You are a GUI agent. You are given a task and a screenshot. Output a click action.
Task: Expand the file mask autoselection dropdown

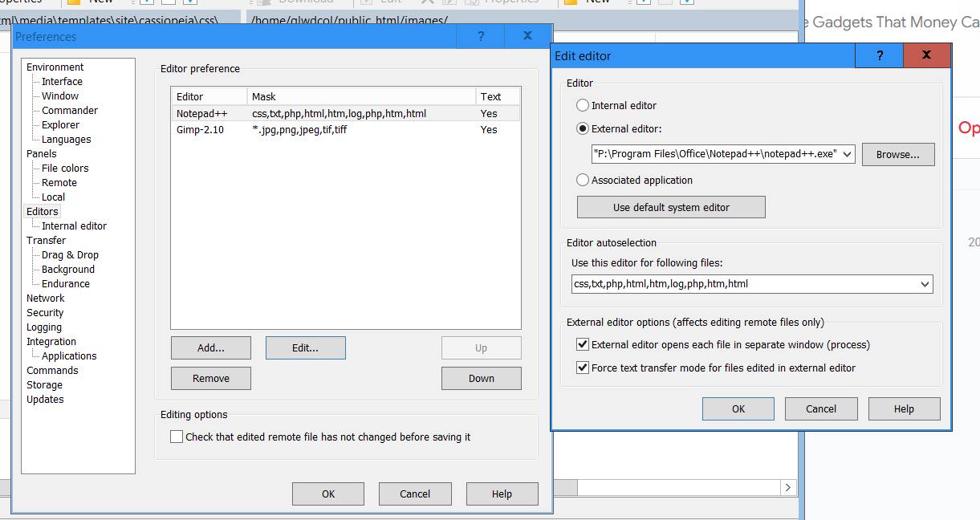925,283
